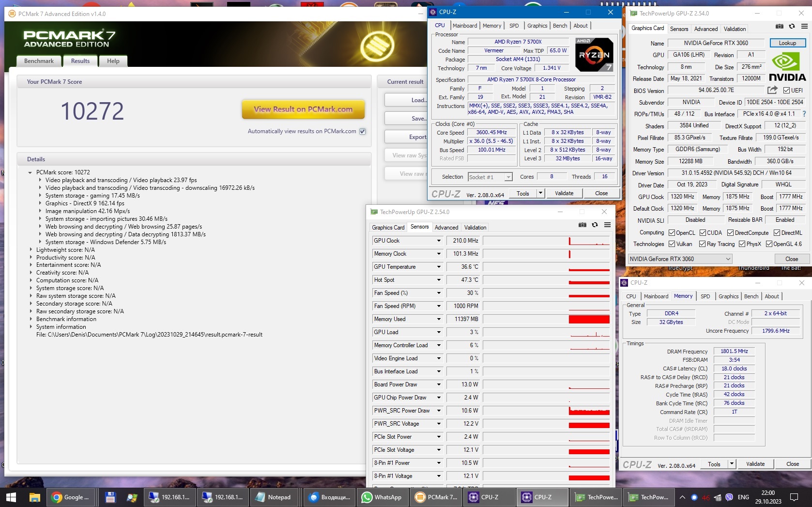The height and width of the screenshot is (507, 812).
Task: Toggle the UEFI checkbox in GPU-Z
Action: pyautogui.click(x=787, y=91)
